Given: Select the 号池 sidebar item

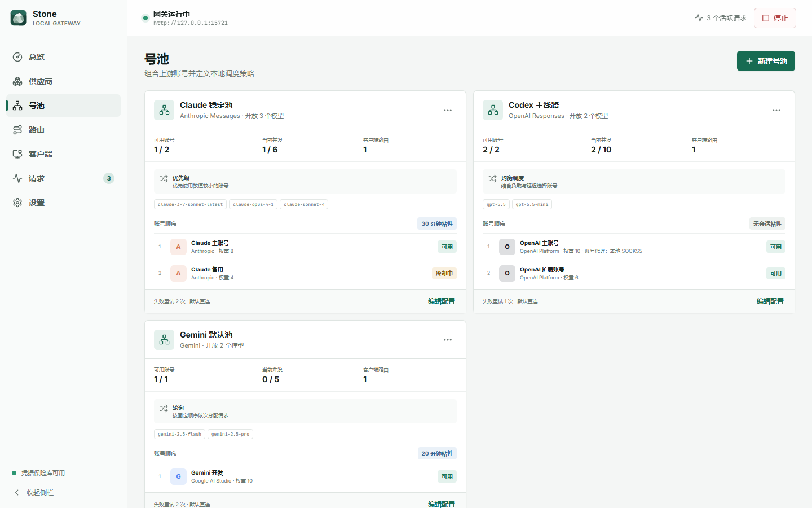Looking at the screenshot, I should click(x=63, y=106).
